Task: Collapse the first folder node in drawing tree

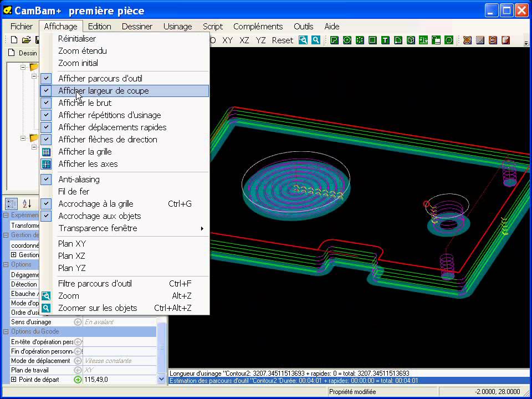Action: pos(23,67)
